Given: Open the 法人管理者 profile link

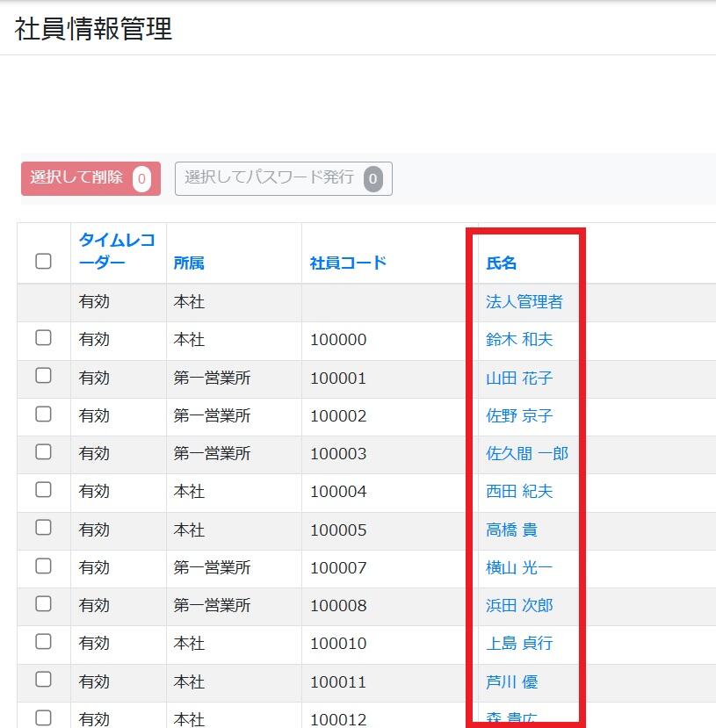Looking at the screenshot, I should 524,301.
